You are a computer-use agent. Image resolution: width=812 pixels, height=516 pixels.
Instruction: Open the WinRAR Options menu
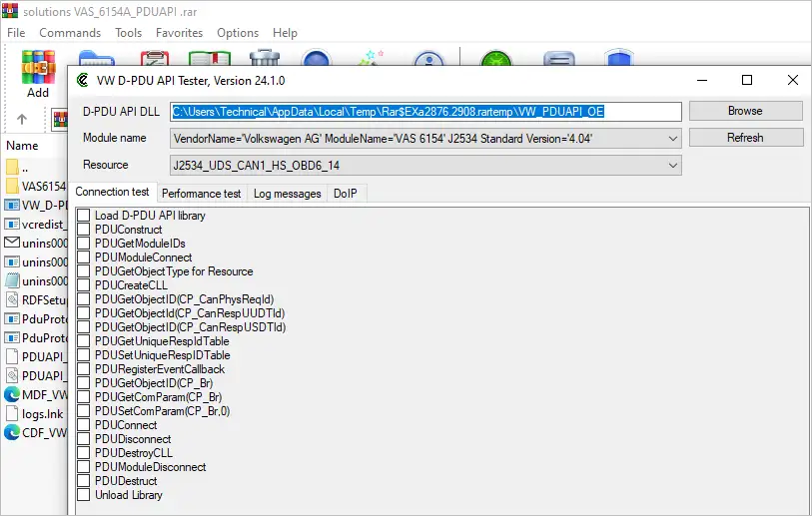[x=238, y=33]
